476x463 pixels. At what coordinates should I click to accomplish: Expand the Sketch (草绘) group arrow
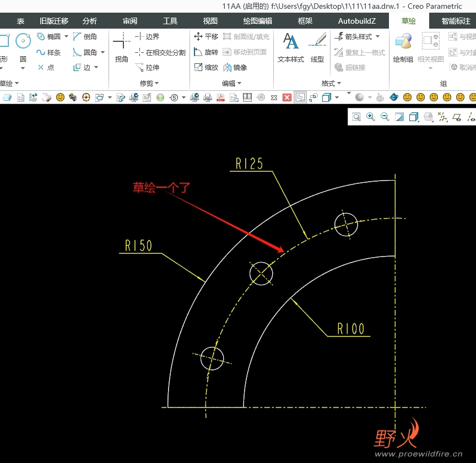pos(17,83)
